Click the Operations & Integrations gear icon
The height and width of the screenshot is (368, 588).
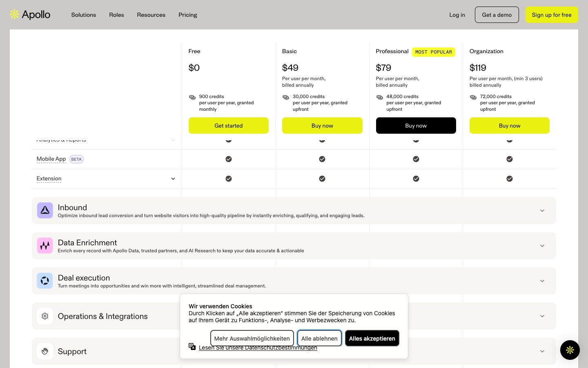point(45,316)
